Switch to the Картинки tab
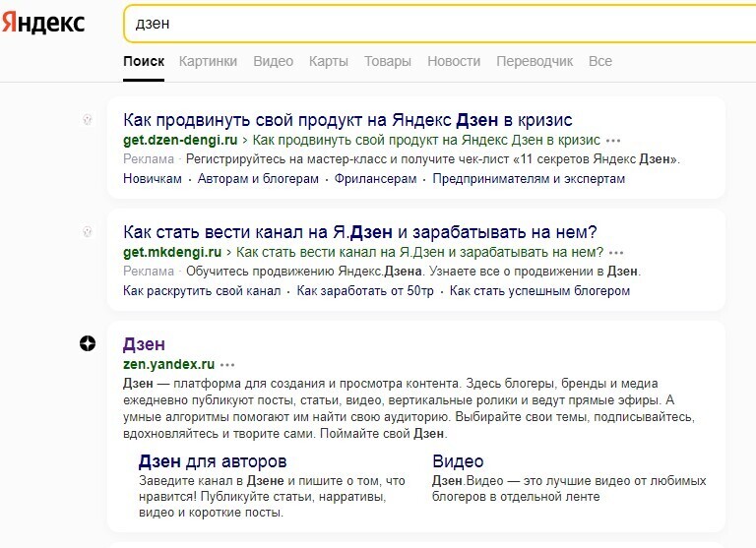The width and height of the screenshot is (756, 548). [208, 61]
